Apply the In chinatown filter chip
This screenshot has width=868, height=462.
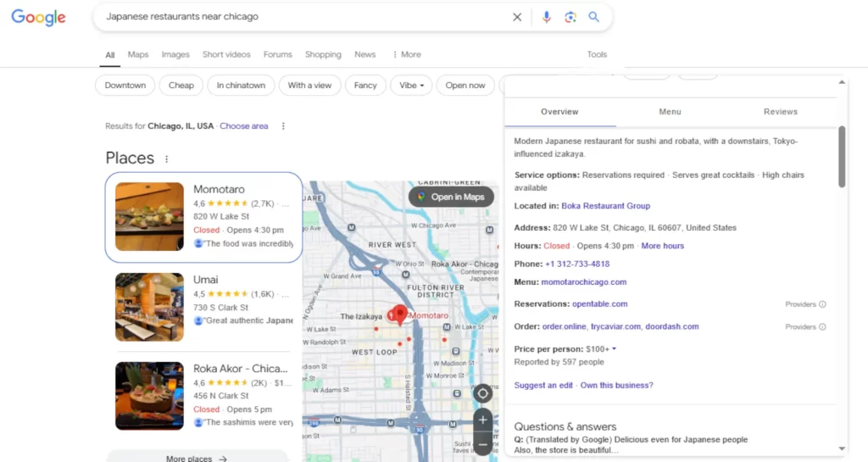[x=241, y=86]
